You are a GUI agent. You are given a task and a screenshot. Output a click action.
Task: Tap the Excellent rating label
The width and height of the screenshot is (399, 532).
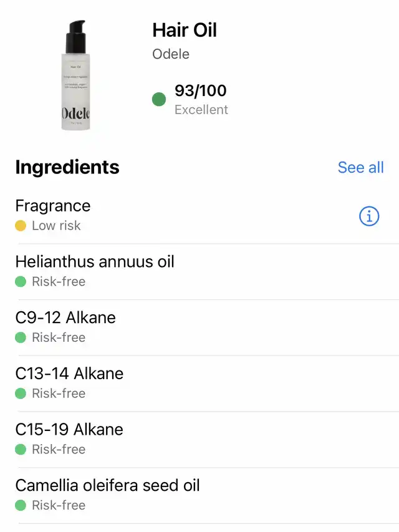coord(201,110)
